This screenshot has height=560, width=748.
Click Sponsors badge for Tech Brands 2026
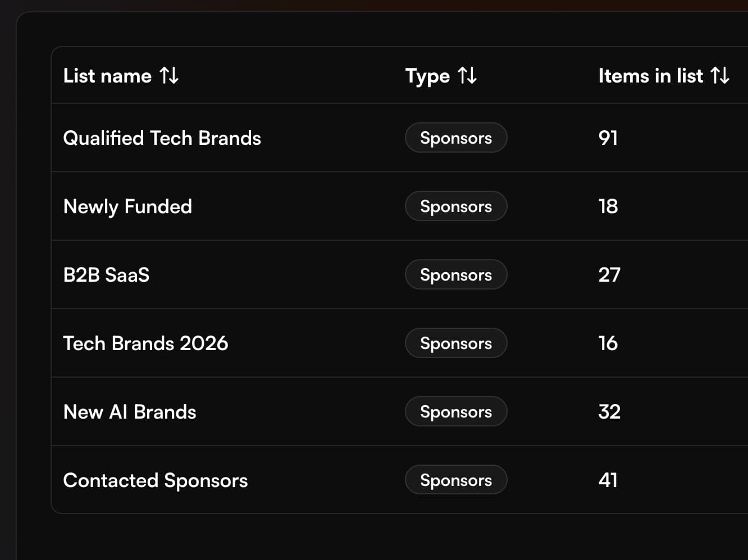click(456, 343)
